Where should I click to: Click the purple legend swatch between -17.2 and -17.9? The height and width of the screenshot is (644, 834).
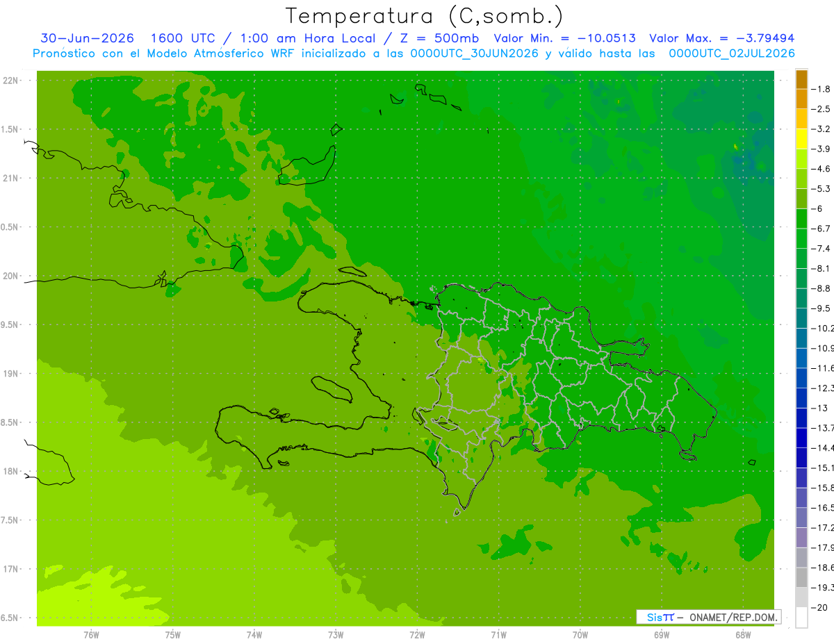801,538
